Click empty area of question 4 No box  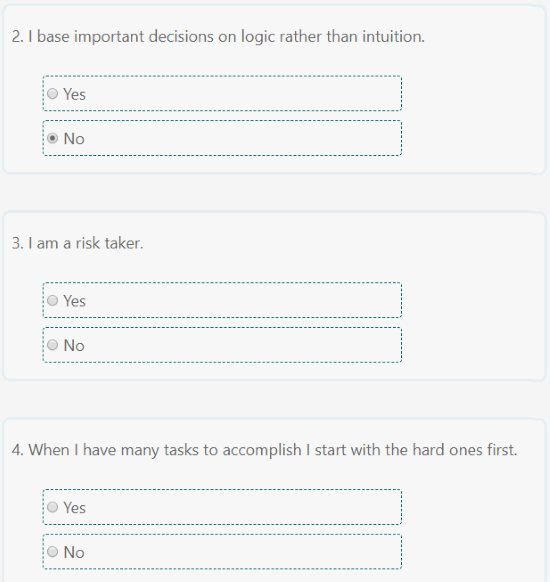pos(243,552)
